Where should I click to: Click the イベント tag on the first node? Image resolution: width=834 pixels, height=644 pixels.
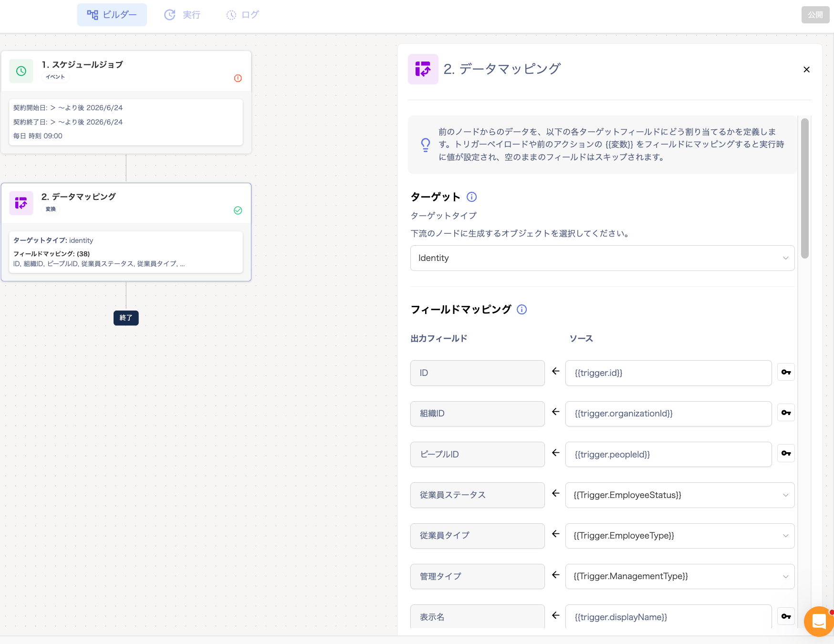click(55, 77)
